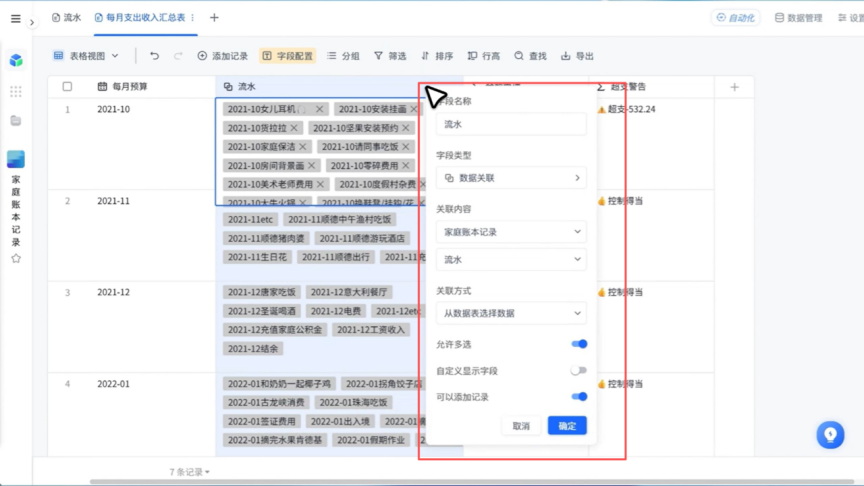Click the 2021-12唐家吃饭 tag
Image resolution: width=864 pixels, height=486 pixels.
click(x=262, y=292)
